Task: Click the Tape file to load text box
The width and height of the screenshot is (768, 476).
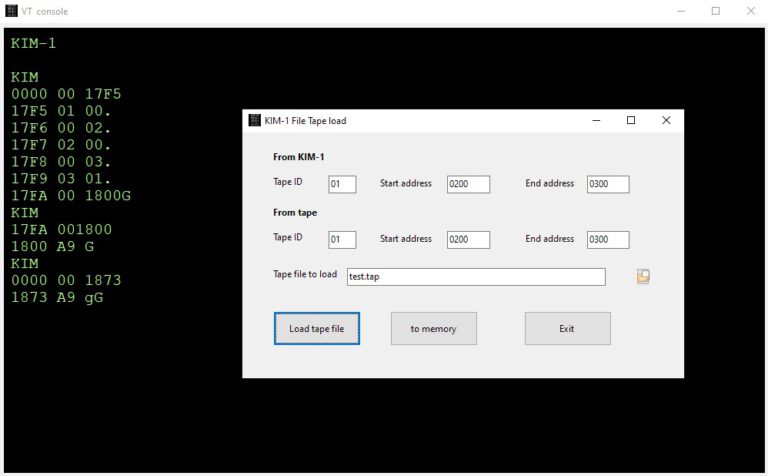Action: [476, 277]
